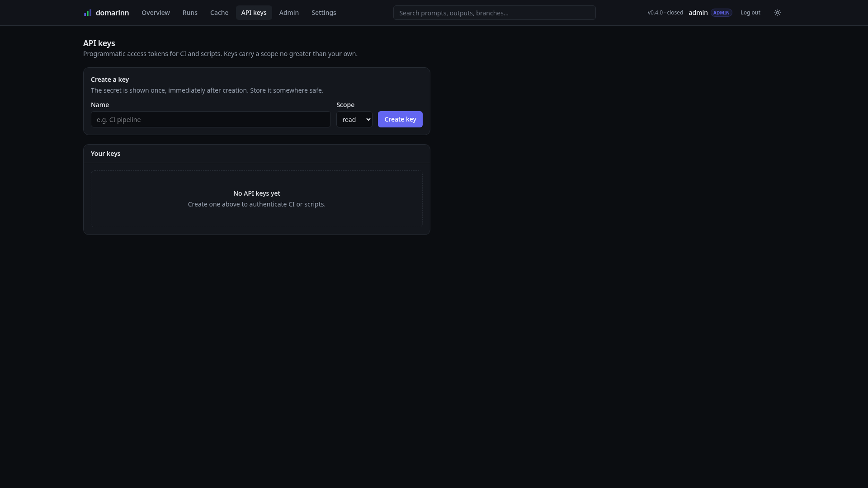Click the domarinn bar-chart logo icon
The width and height of the screenshot is (868, 488).
88,13
